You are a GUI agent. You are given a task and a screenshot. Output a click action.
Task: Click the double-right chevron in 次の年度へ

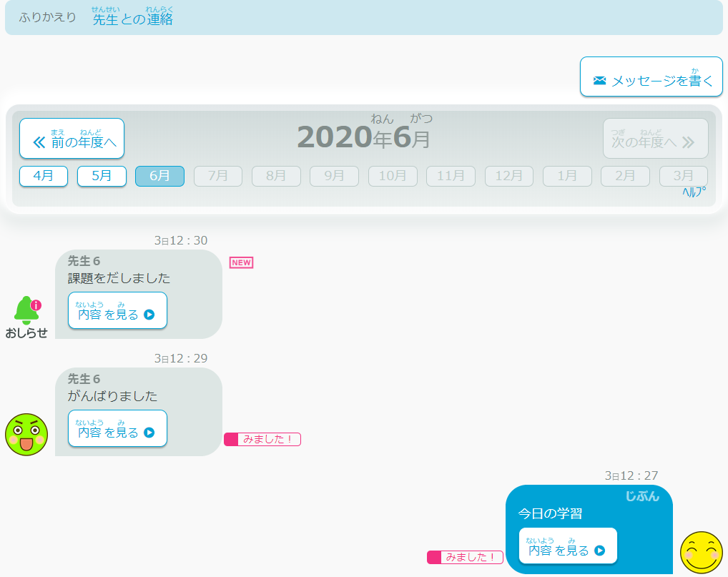pyautogui.click(x=688, y=142)
